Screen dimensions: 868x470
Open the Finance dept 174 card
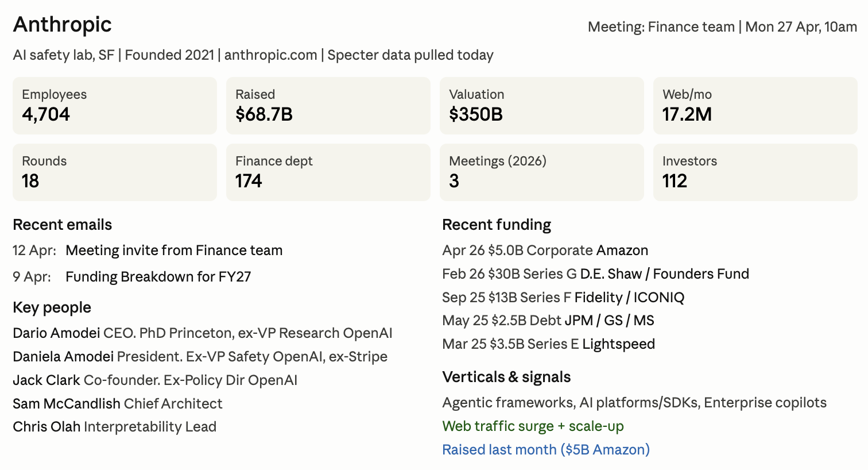pyautogui.click(x=328, y=172)
